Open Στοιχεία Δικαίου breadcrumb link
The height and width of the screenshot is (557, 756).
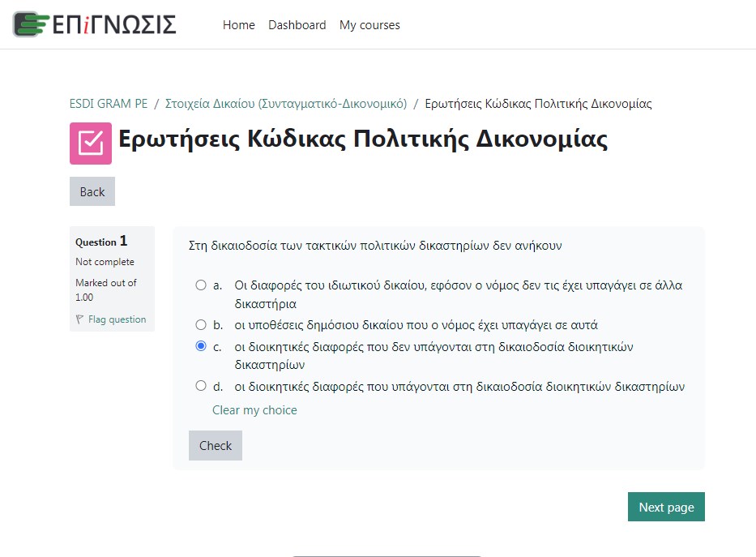pyautogui.click(x=286, y=104)
